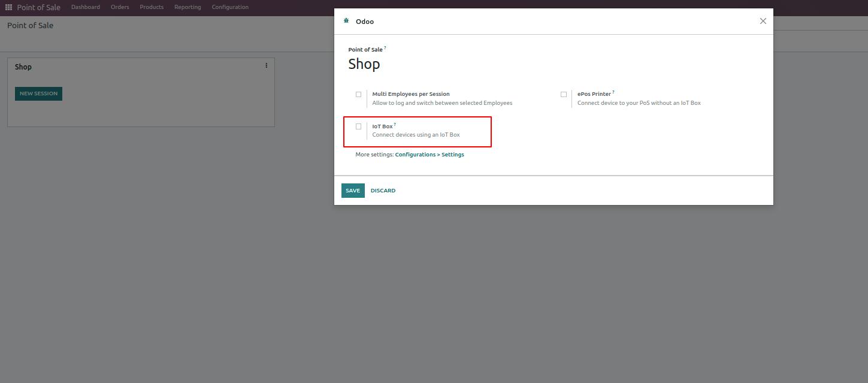The height and width of the screenshot is (383, 868).
Task: Click the ePos Printer label
Action: click(x=594, y=94)
